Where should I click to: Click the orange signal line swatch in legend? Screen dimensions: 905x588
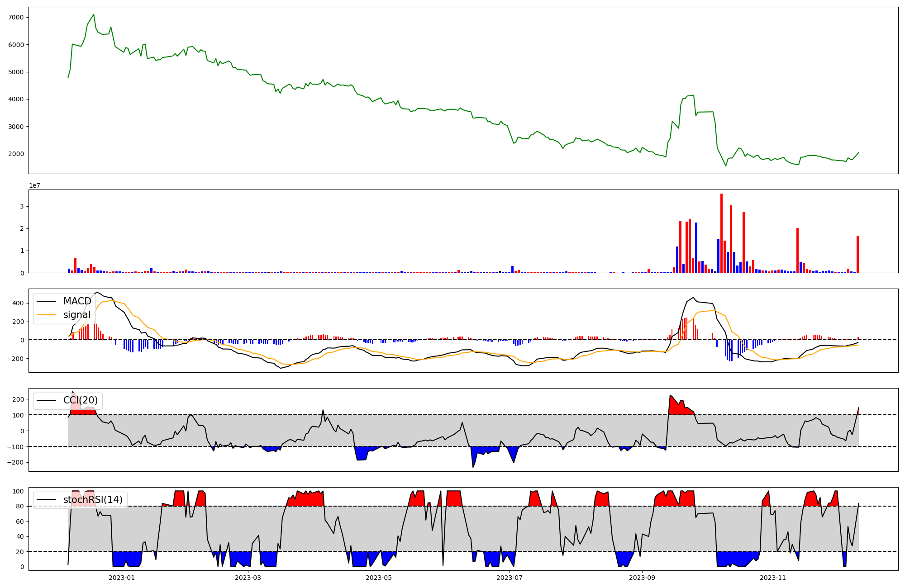coord(46,315)
